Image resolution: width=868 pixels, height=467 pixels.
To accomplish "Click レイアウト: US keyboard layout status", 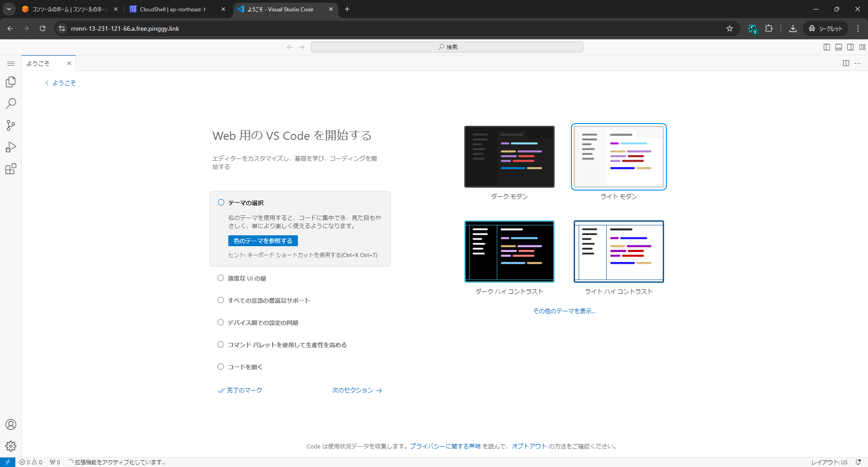I will click(x=830, y=462).
